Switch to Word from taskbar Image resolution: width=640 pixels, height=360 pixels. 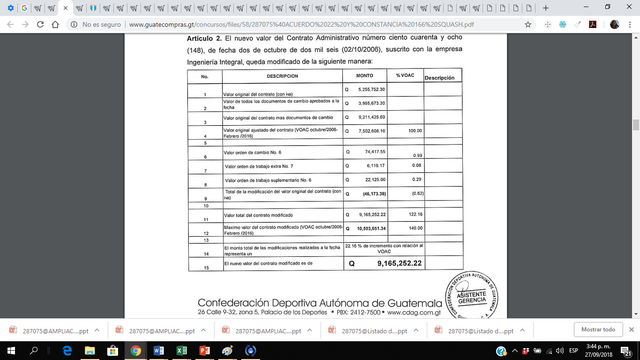pyautogui.click(x=158, y=351)
